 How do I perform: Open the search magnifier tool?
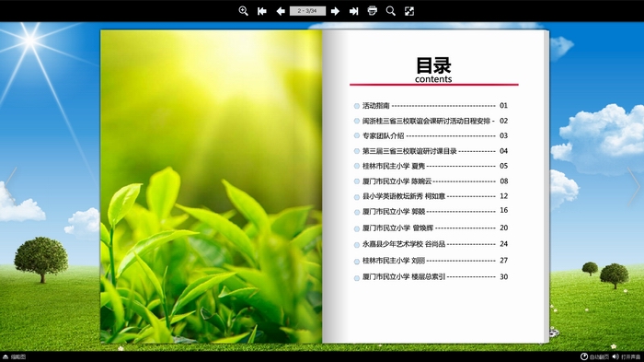[391, 11]
